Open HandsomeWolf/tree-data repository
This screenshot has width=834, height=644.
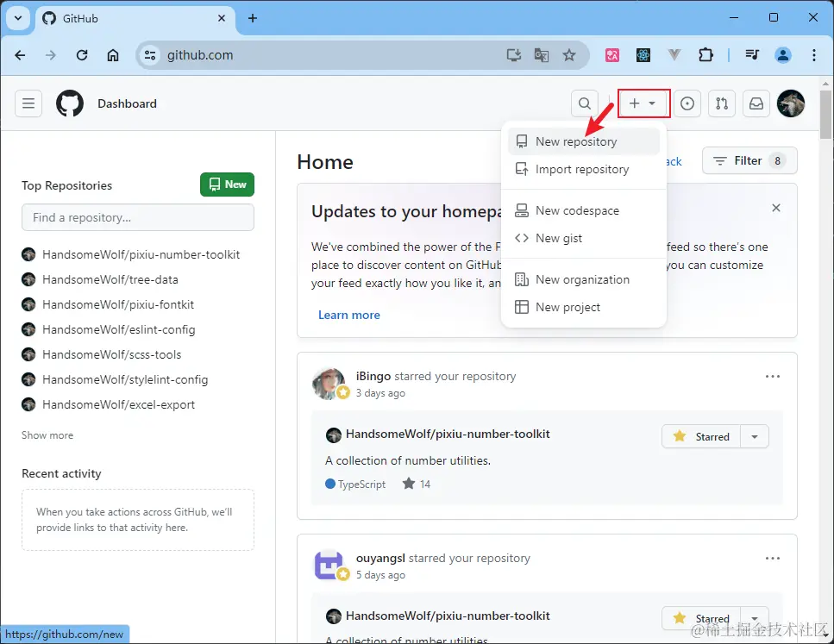pos(110,279)
